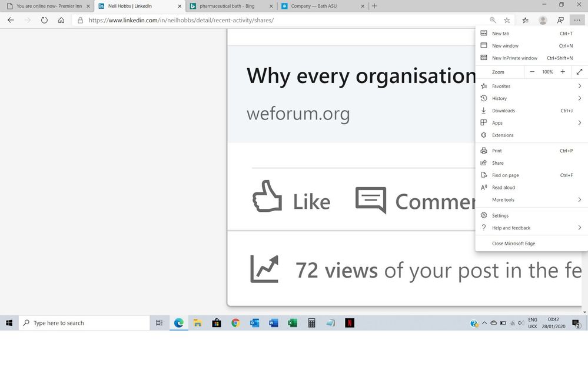Open File Explorer from the taskbar
Screen dimensions: 588x370
click(x=198, y=323)
